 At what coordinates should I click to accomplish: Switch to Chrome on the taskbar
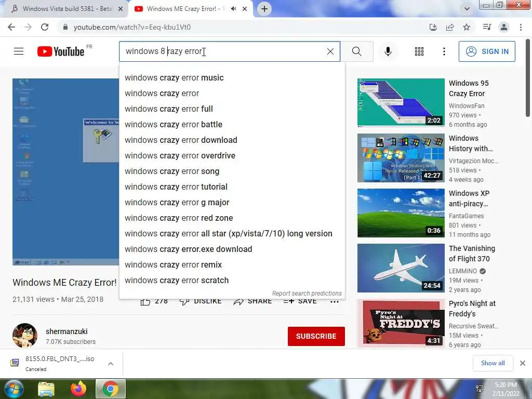click(x=111, y=389)
